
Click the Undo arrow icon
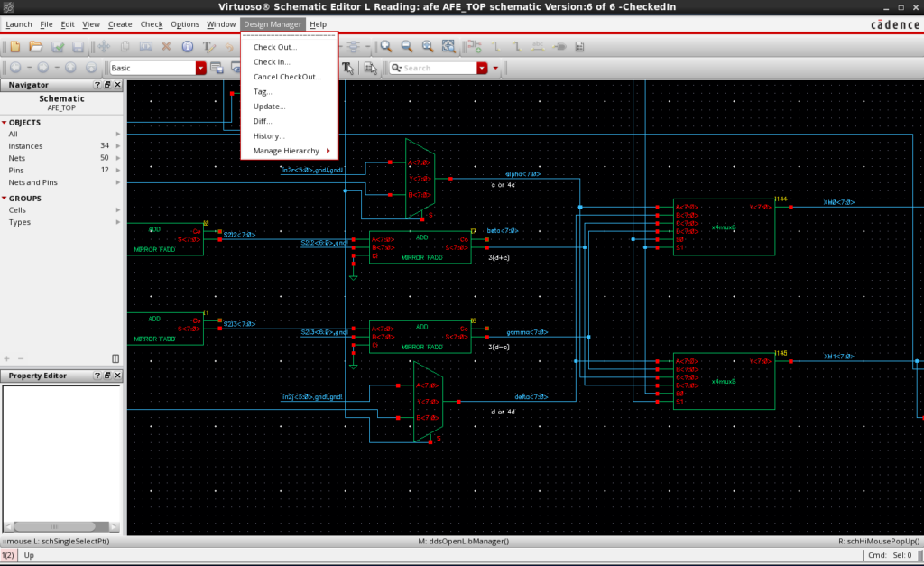click(229, 47)
